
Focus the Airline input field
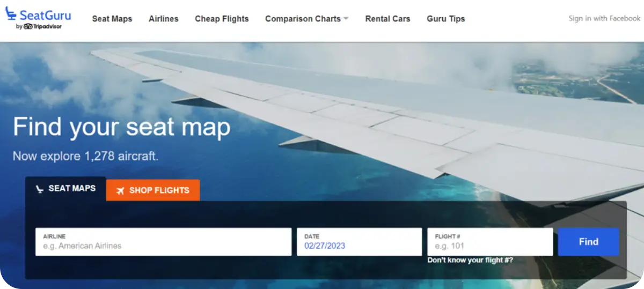(164, 242)
